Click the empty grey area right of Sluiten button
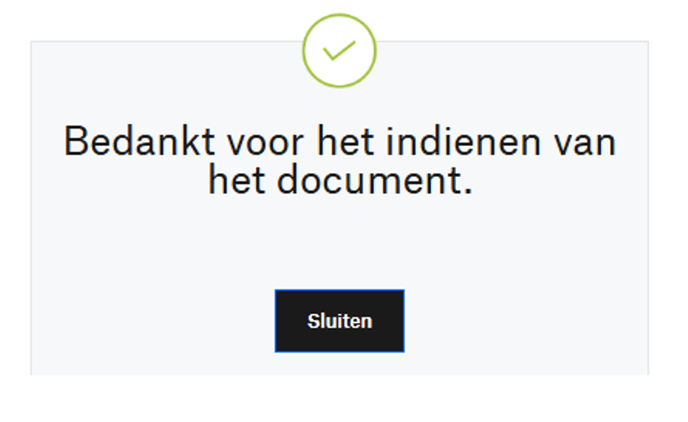This screenshot has width=688, height=422. pyautogui.click(x=527, y=321)
